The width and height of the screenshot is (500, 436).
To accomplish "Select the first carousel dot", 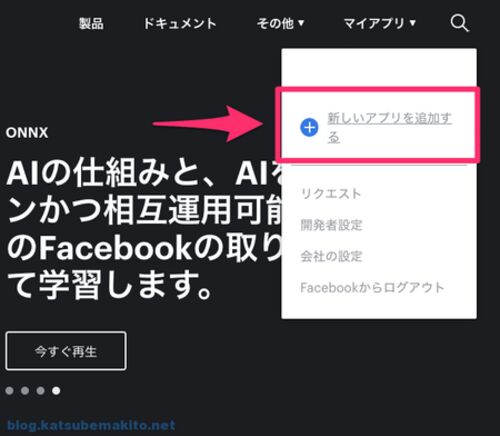I will tap(10, 390).
